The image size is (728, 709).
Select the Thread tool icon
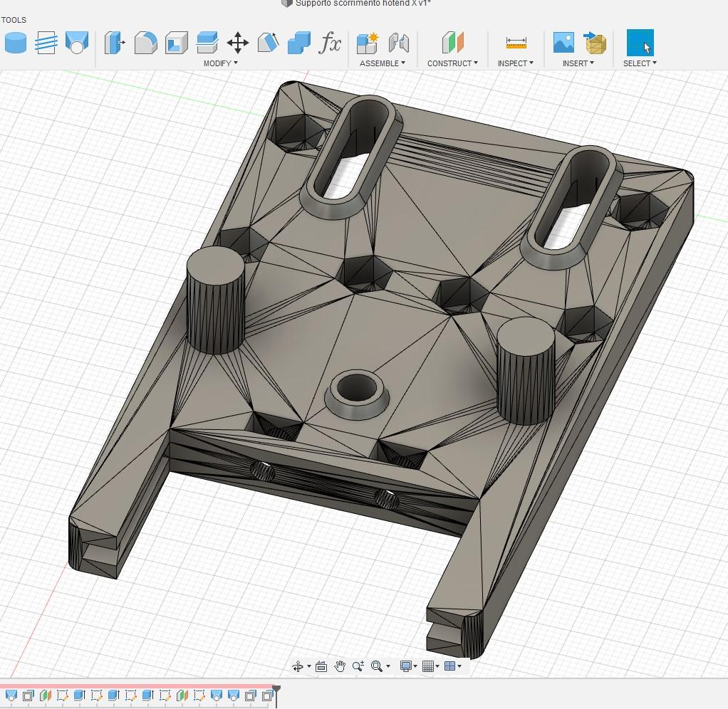pos(46,43)
